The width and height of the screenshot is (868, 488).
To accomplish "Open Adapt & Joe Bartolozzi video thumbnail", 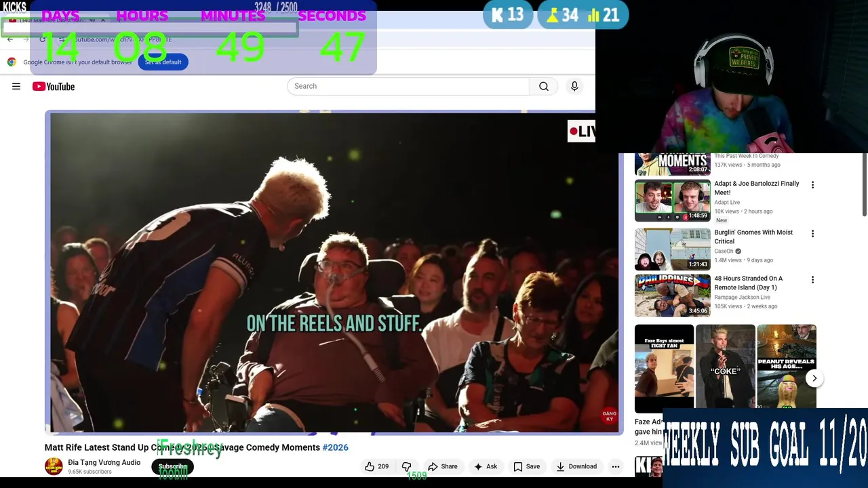I will click(x=672, y=201).
